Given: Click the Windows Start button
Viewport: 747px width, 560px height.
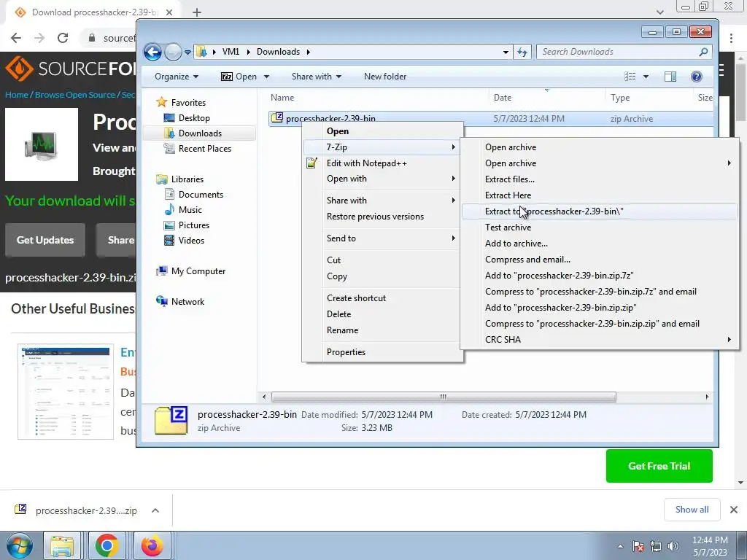Looking at the screenshot, I should 18,545.
